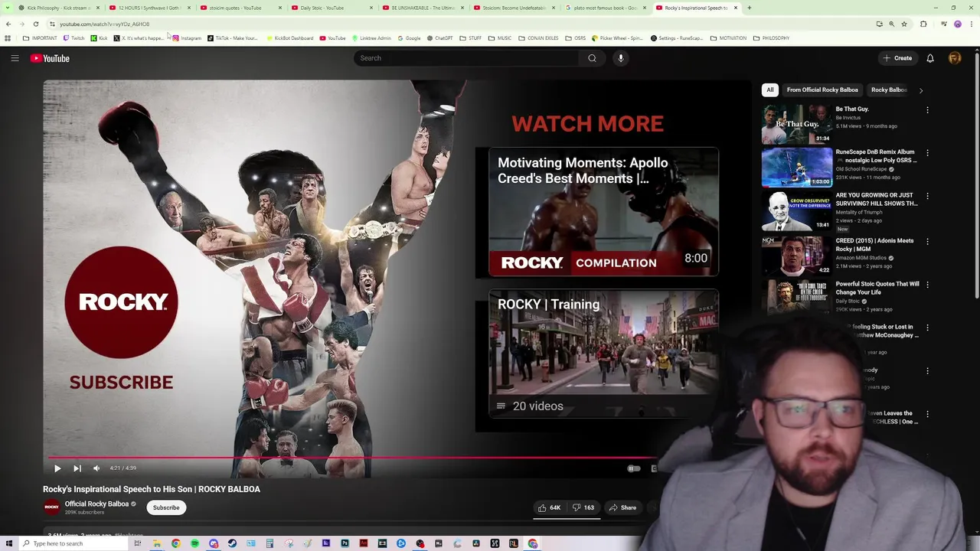
Task: Open the Official Rocky Balboa channel name
Action: tap(96, 504)
